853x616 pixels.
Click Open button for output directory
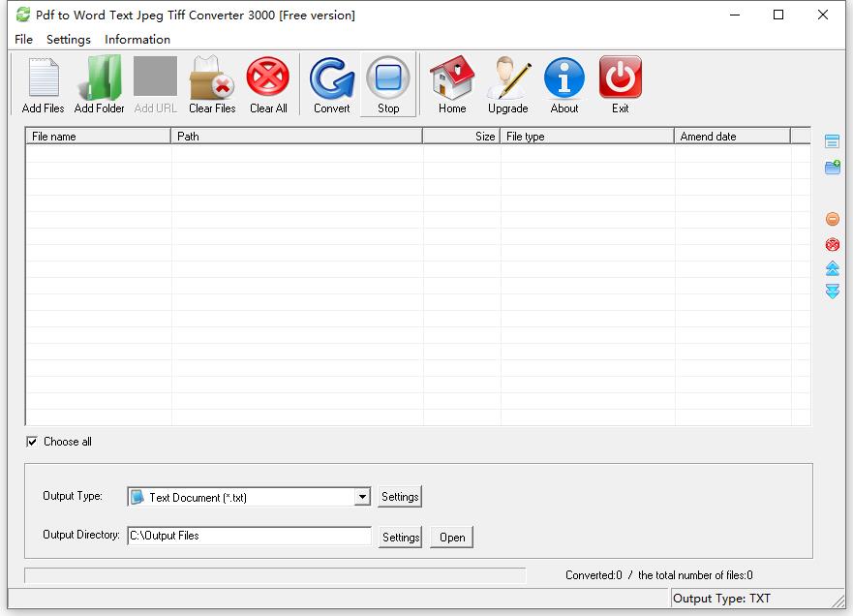coord(452,538)
